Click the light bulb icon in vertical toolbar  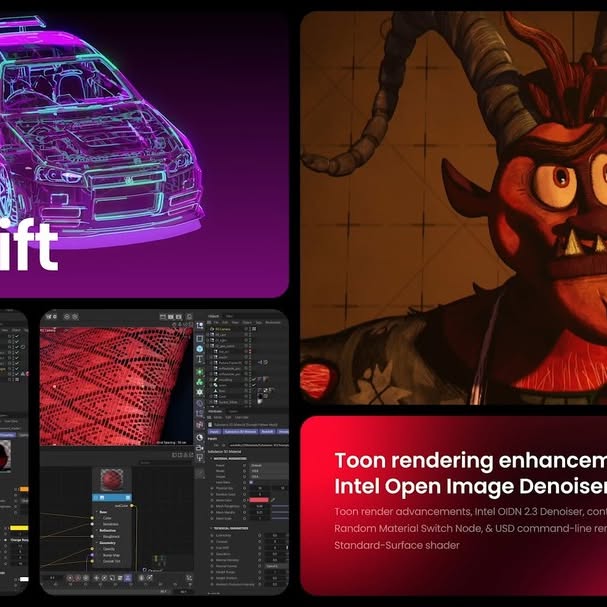pos(200,457)
